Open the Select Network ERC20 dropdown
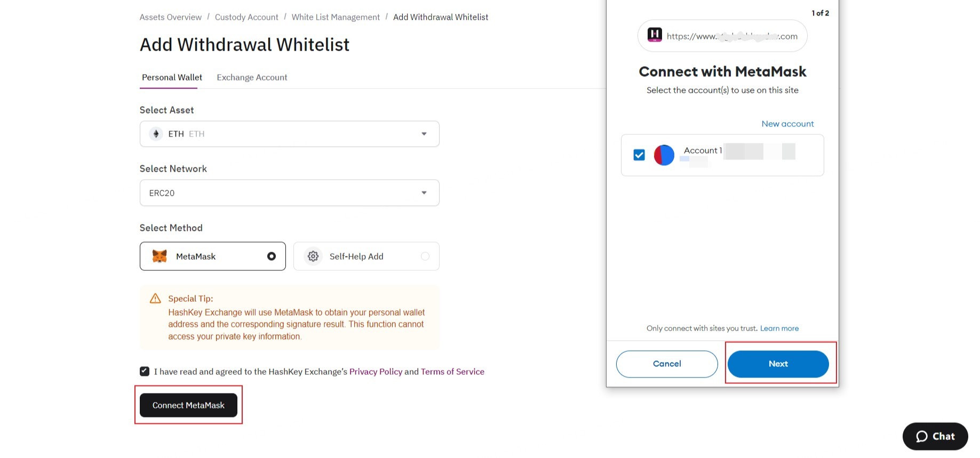 [424, 192]
